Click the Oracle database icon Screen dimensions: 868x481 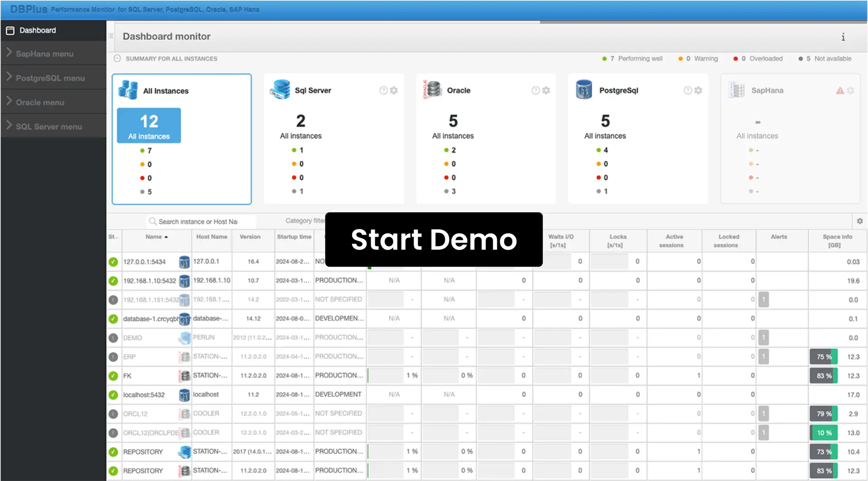coord(432,89)
